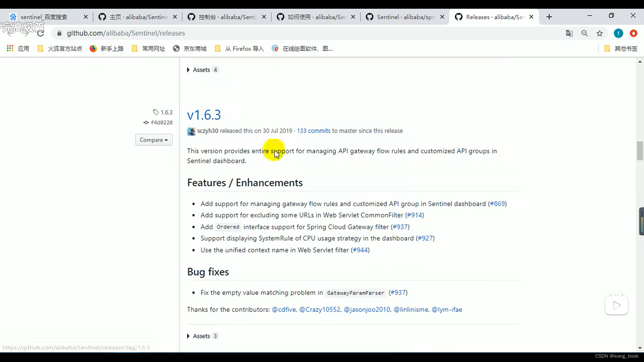
Task: Open the 在线绘图软件 bookmark
Action: click(x=302, y=49)
